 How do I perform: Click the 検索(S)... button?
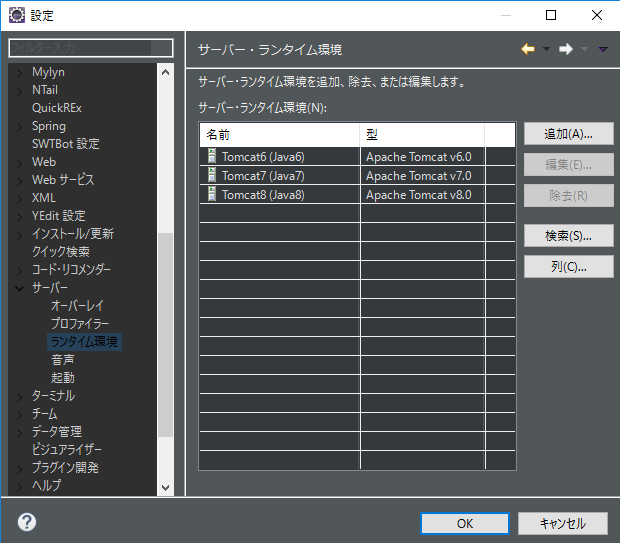coord(569,236)
